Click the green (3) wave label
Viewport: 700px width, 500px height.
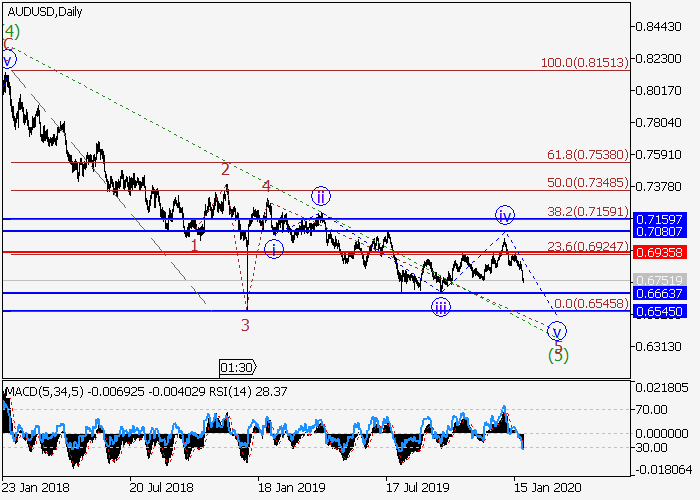(x=558, y=354)
